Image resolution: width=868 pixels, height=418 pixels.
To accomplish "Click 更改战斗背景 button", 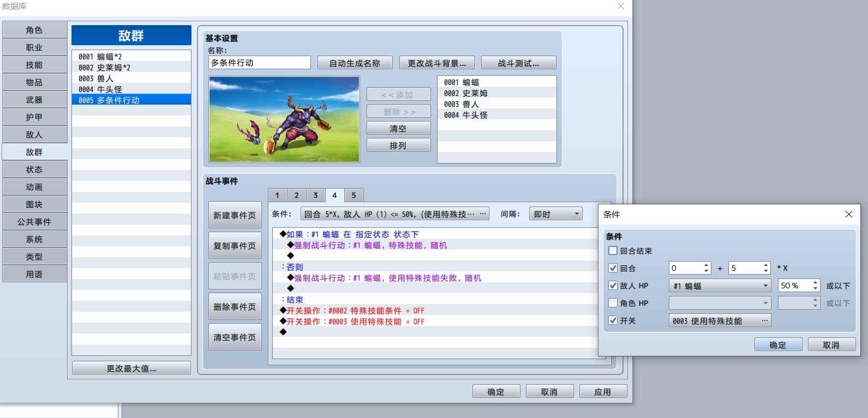I will (436, 63).
